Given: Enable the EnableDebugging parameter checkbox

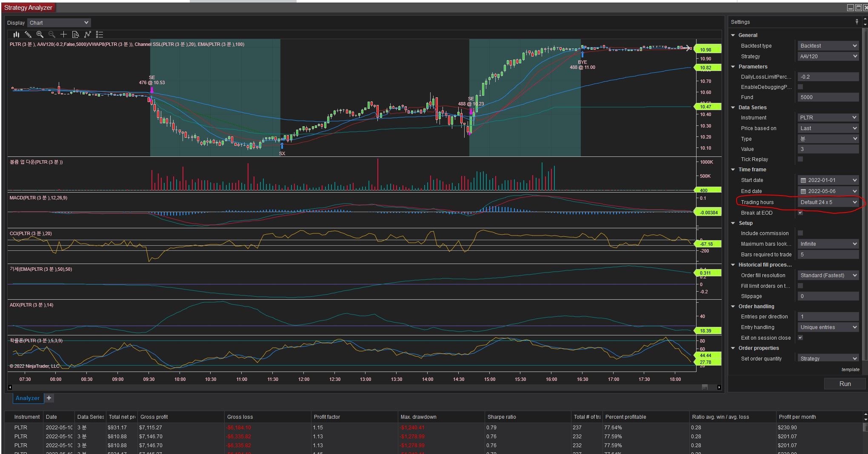Looking at the screenshot, I should click(x=800, y=87).
